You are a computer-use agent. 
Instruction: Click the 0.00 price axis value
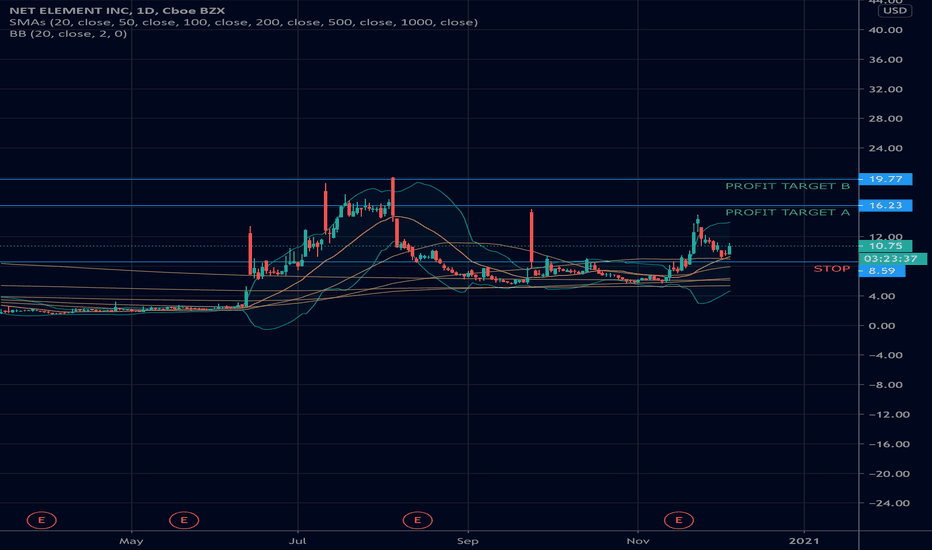point(881,326)
